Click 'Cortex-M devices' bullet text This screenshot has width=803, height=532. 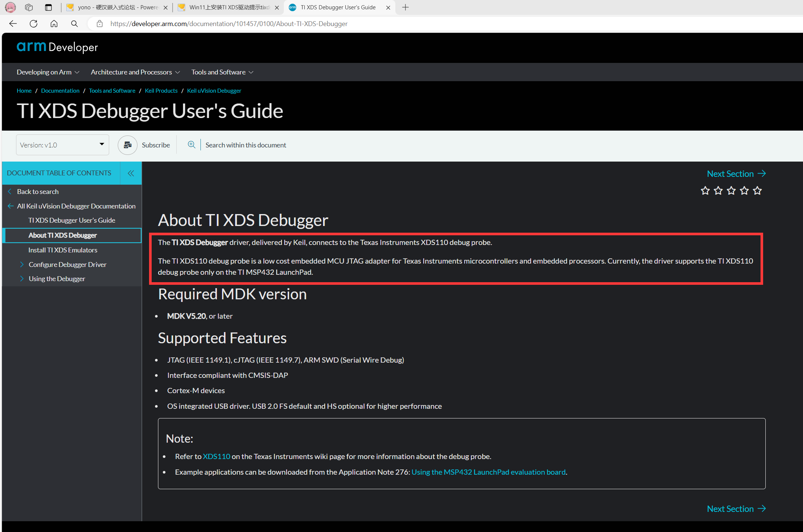tap(196, 391)
